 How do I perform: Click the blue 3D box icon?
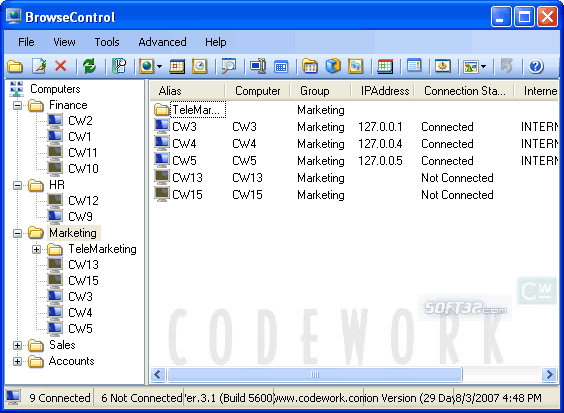click(333, 66)
